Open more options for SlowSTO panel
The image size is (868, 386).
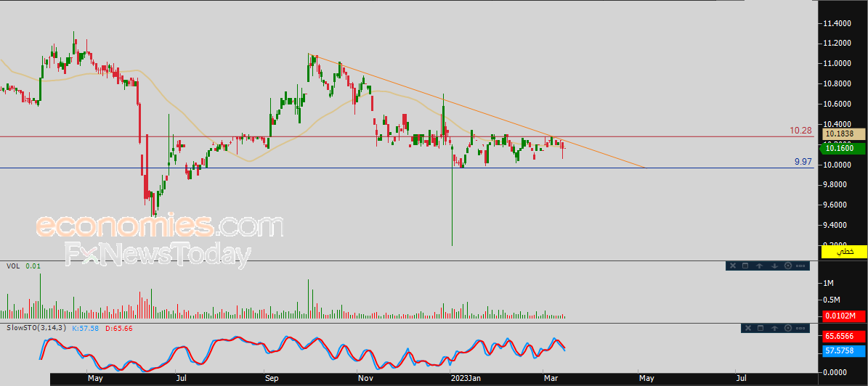coord(802,329)
